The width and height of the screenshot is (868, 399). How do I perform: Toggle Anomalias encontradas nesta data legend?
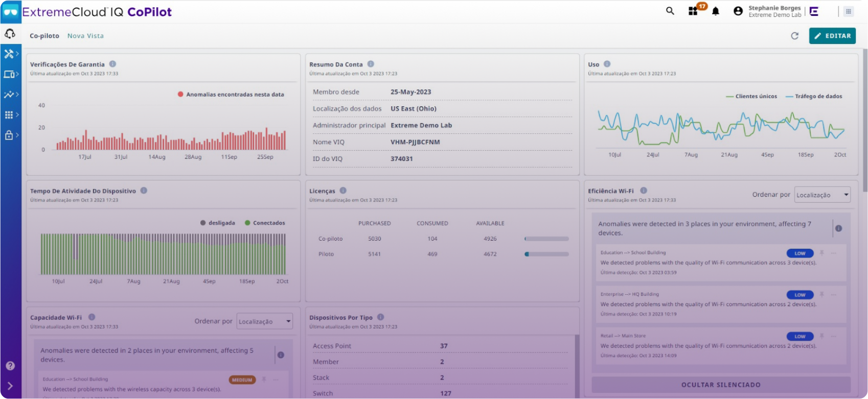click(231, 95)
